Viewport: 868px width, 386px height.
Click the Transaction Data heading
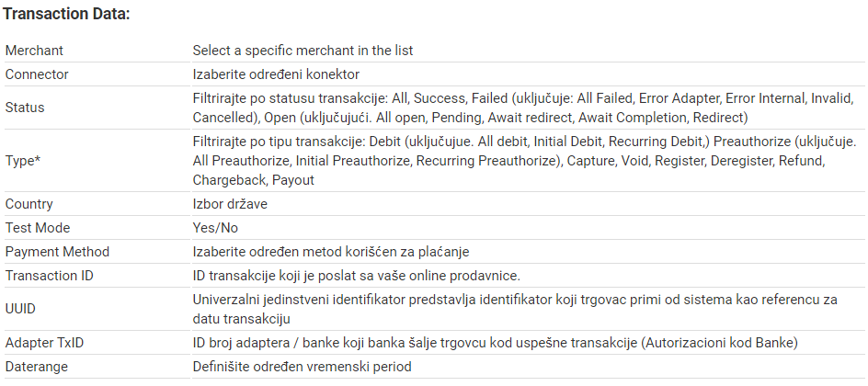pyautogui.click(x=66, y=15)
